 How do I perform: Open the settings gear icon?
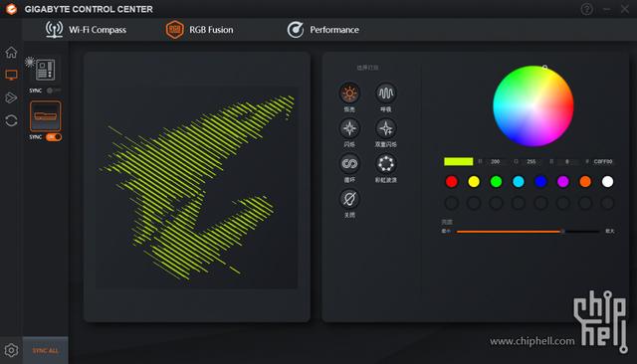tap(11, 350)
